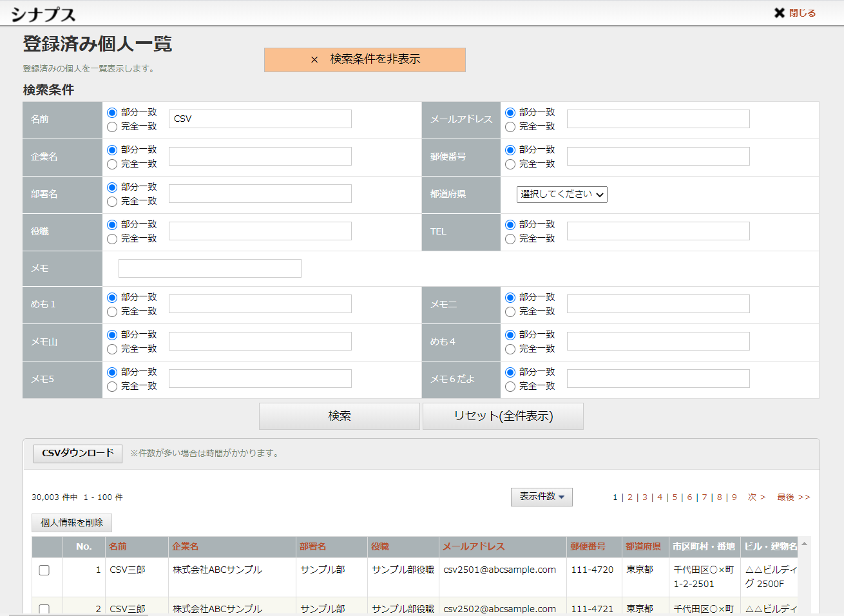Jump to 最後 >> last page

coord(793,497)
